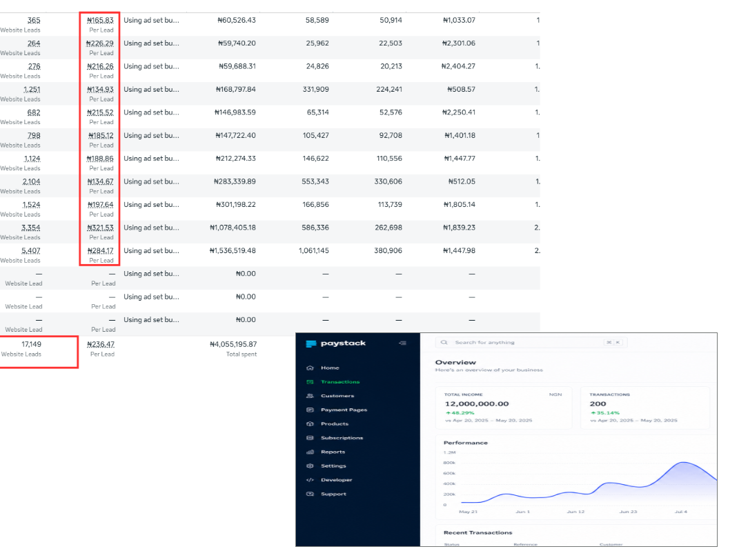Open Settings via the gear icon in Paystack
This screenshot has width=739, height=560.
[310, 466]
